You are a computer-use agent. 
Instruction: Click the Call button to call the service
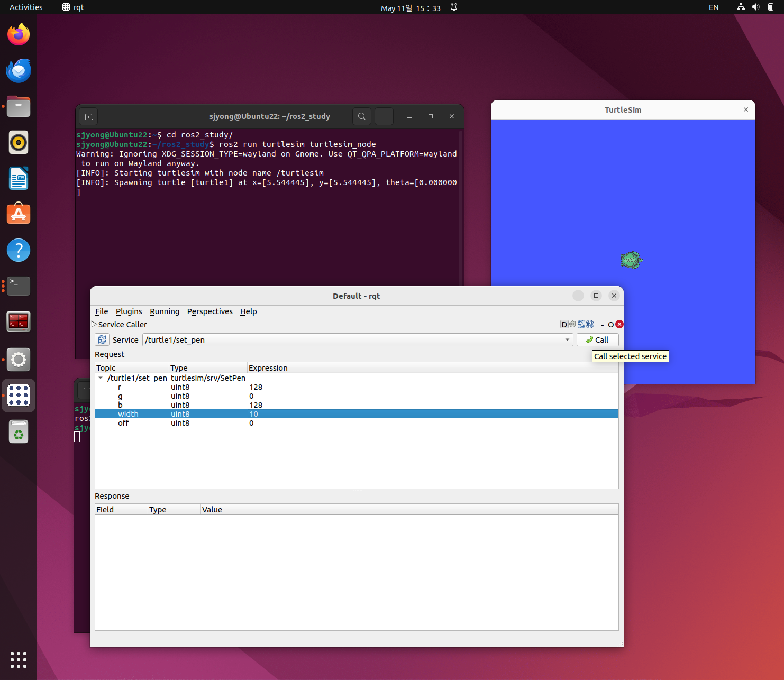(x=597, y=340)
